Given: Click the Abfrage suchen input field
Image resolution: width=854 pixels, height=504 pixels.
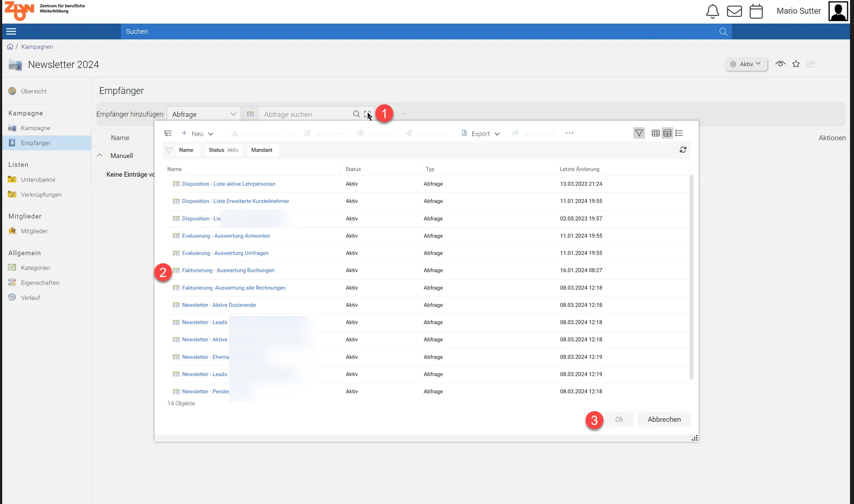Looking at the screenshot, I should pos(307,114).
